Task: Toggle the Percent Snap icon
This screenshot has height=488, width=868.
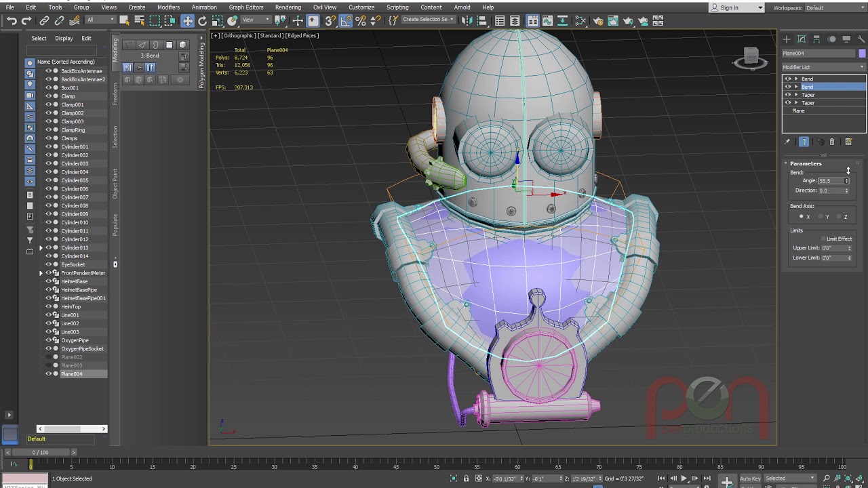Action: coord(361,20)
